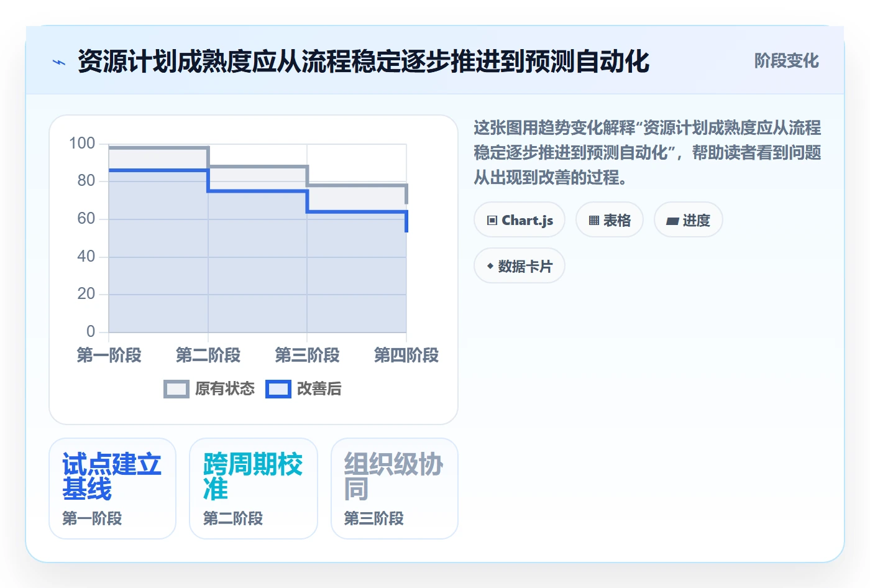Select the 表格 tag

pos(610,220)
